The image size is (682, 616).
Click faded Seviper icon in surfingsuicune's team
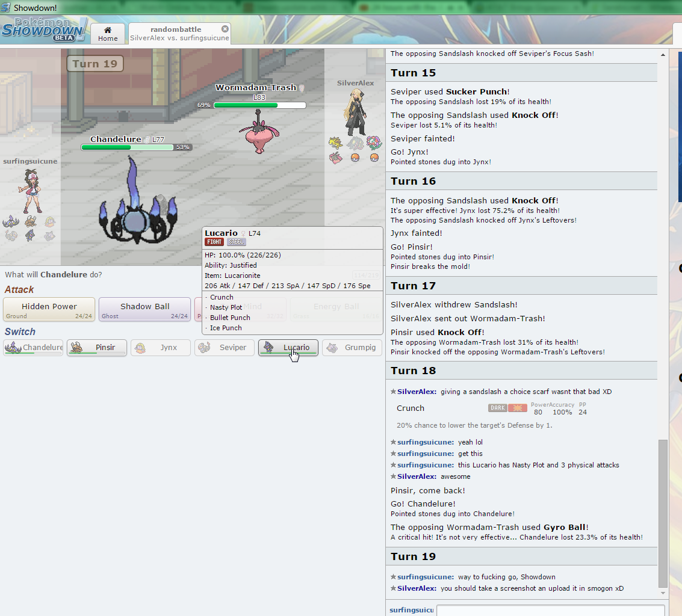(x=11, y=236)
